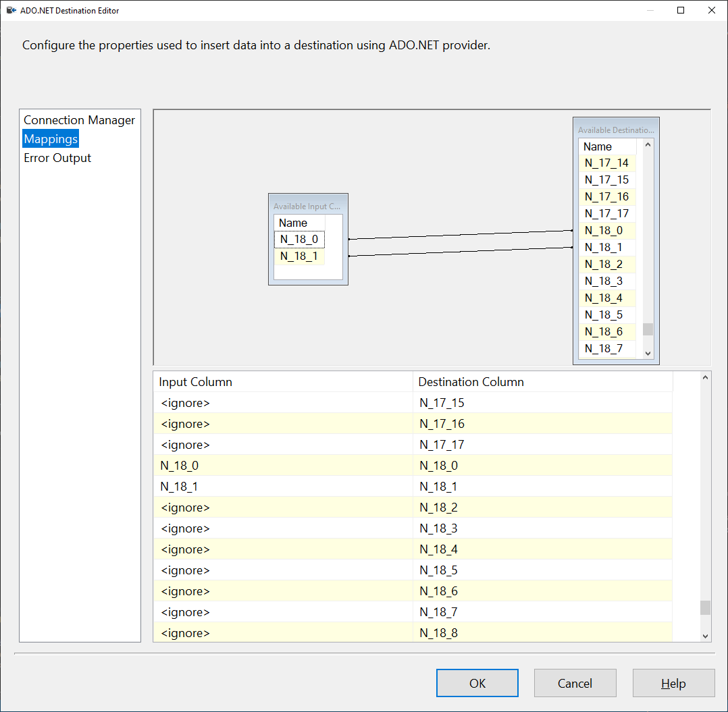Select N_18_4 in Available Destination Columns box

pyautogui.click(x=607, y=298)
